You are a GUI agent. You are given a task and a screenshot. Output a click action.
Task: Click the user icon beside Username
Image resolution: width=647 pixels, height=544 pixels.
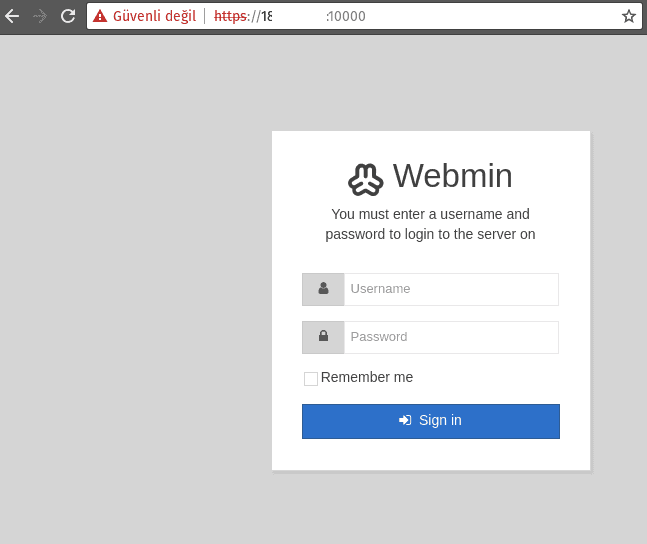(x=323, y=289)
